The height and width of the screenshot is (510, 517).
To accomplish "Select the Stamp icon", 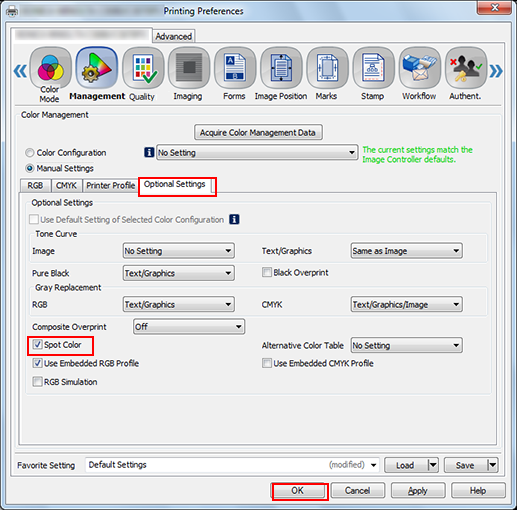I will click(373, 69).
